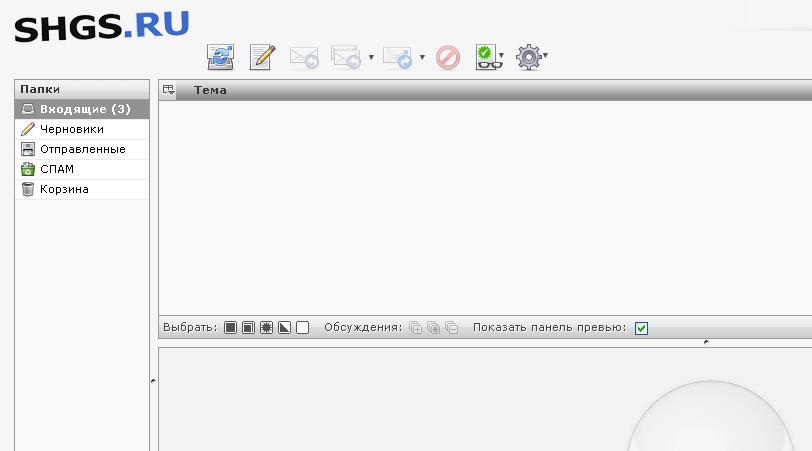Select current page messages icon

coord(249,328)
